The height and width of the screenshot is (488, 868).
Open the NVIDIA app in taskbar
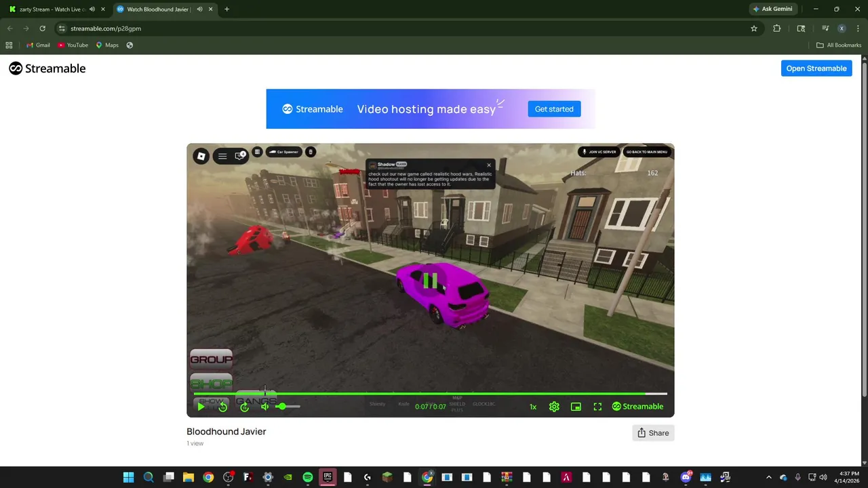(288, 477)
